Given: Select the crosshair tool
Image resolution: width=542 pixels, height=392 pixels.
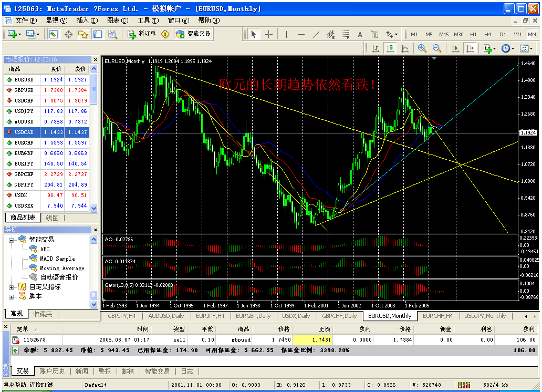Looking at the screenshot, I should 268,34.
